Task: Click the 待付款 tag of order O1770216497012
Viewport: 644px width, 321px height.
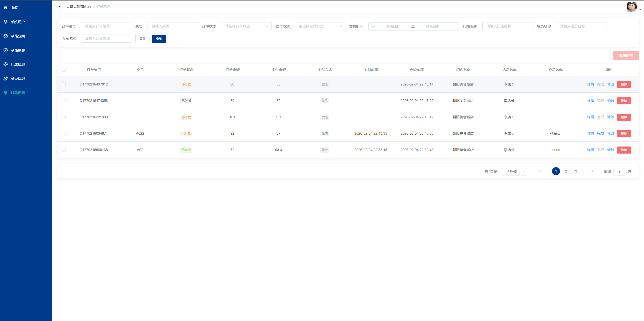Action: pyautogui.click(x=186, y=84)
